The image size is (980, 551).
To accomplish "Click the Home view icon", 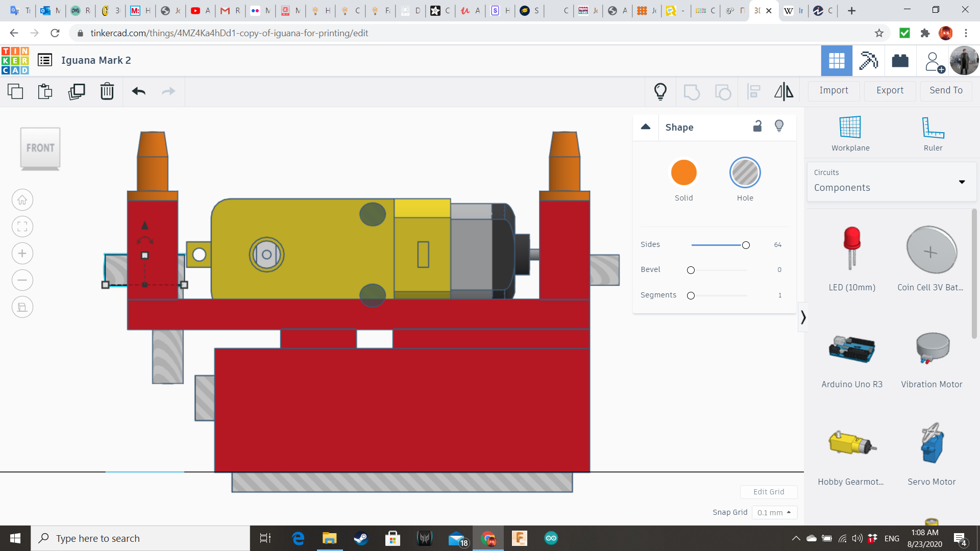I will coord(22,200).
